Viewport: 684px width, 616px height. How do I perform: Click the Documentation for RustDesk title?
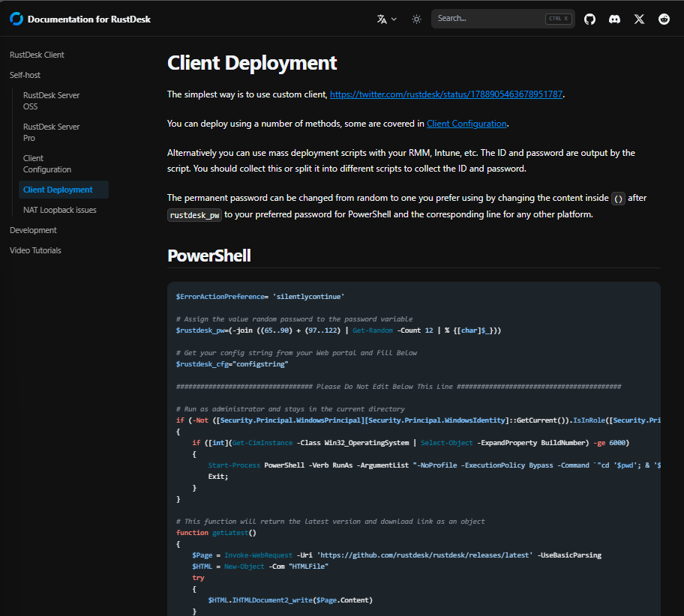[89, 19]
